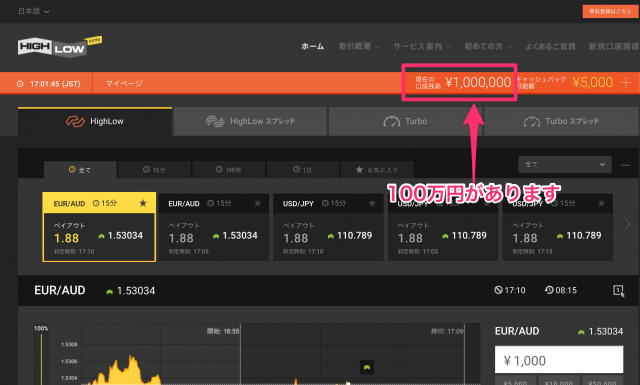Select the USD/JPY card with 判定時刻 17:10
The image size is (640, 385).
pos(328,227)
